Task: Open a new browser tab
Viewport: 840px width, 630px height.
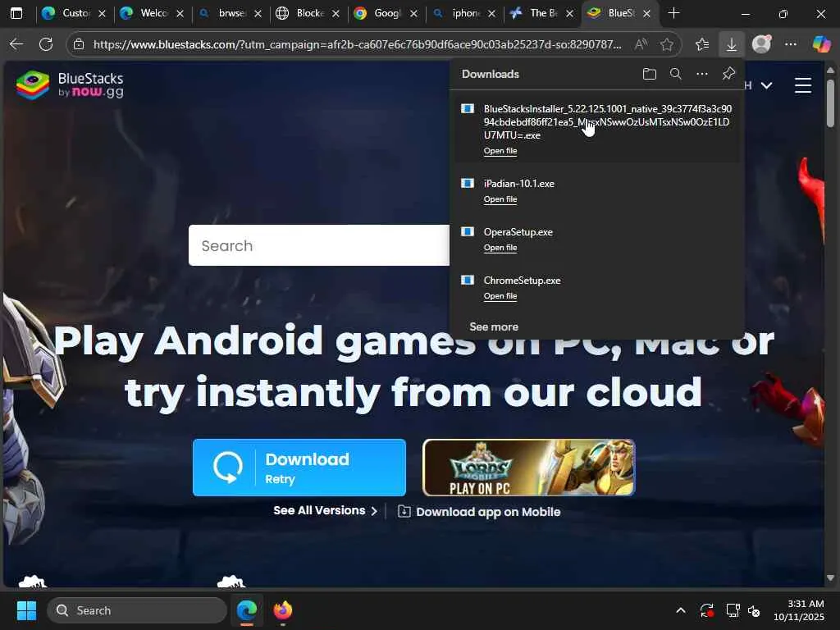Action: tap(674, 13)
